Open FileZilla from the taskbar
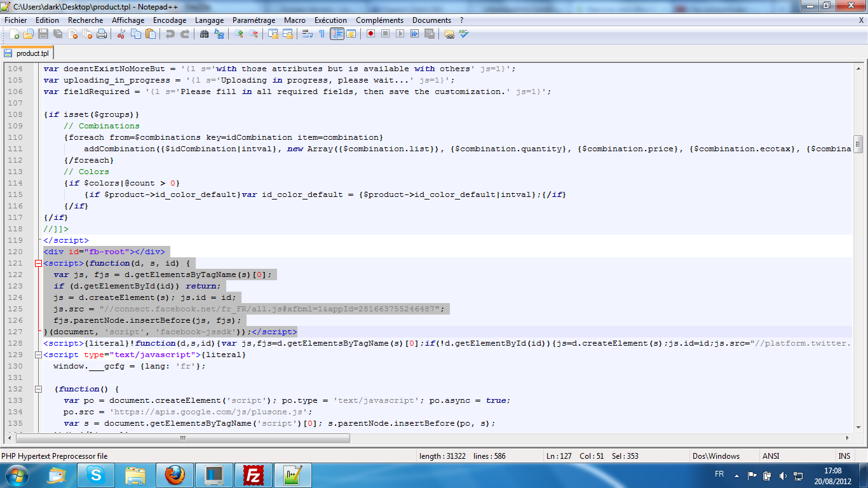The height and width of the screenshot is (488, 868). click(x=254, y=475)
